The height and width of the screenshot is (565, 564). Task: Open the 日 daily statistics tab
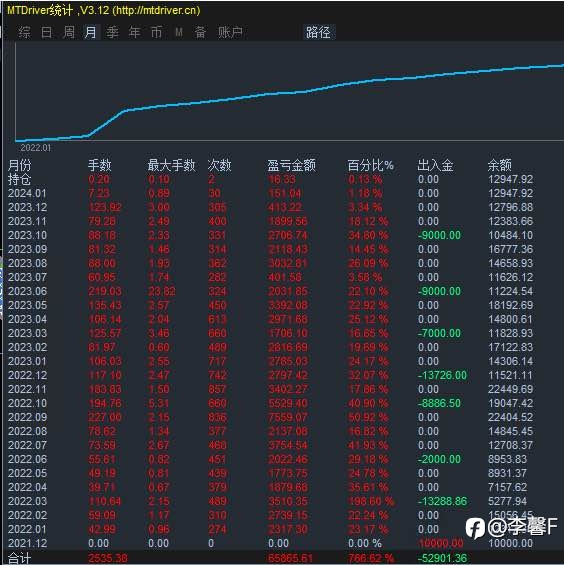pyautogui.click(x=46, y=32)
